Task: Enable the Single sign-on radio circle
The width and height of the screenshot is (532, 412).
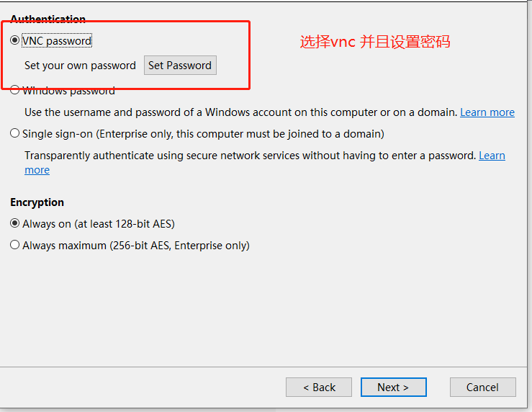Action: [x=15, y=133]
